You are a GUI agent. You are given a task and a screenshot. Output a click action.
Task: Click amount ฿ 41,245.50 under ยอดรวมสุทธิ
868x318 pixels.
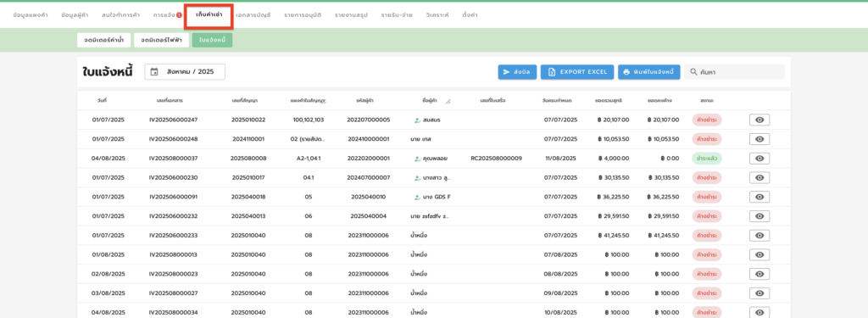point(614,236)
